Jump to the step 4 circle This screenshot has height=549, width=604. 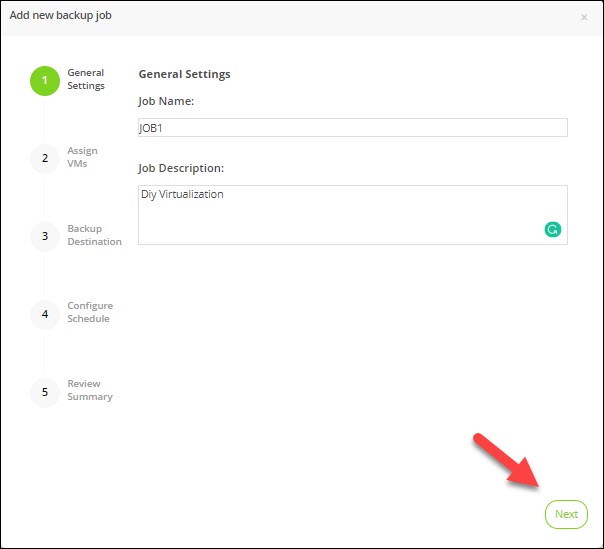[45, 313]
